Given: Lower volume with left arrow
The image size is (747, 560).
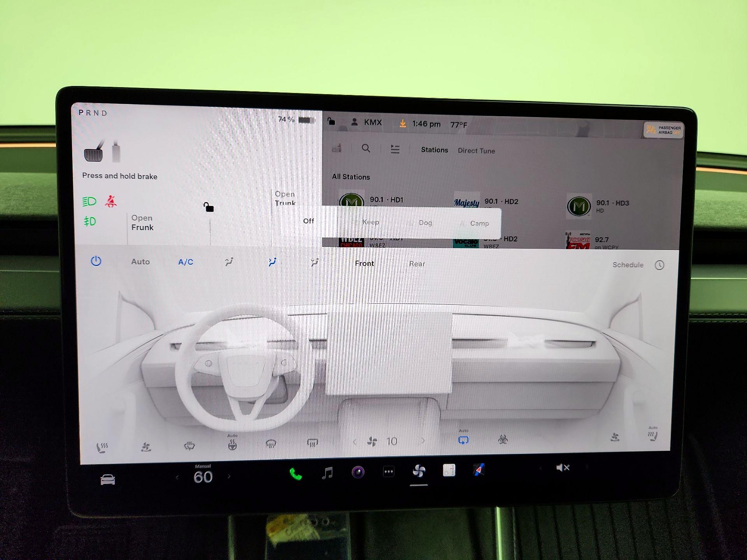Looking at the screenshot, I should pos(540,468).
